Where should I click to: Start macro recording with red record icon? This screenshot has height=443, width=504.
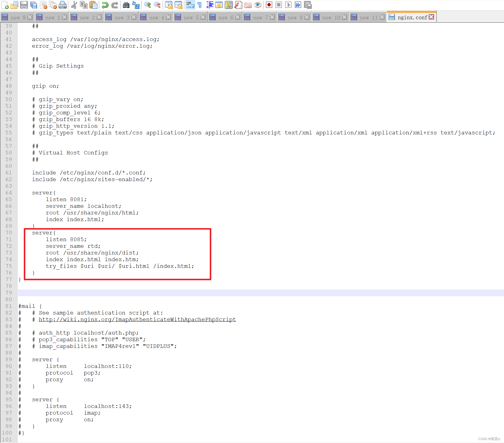(x=269, y=5)
